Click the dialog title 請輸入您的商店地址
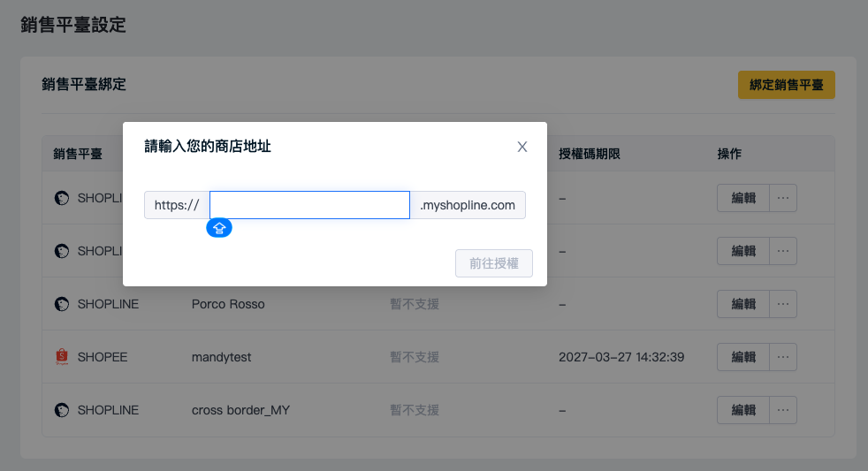This screenshot has width=868, height=471. [208, 146]
